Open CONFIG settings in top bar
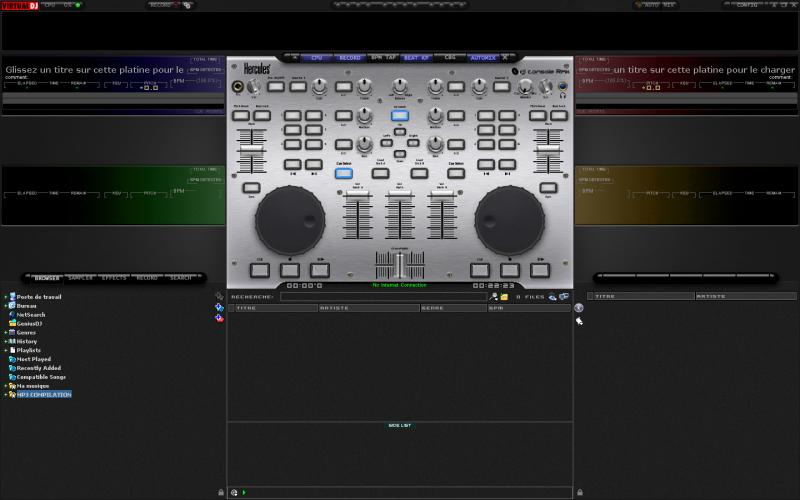 (x=747, y=5)
